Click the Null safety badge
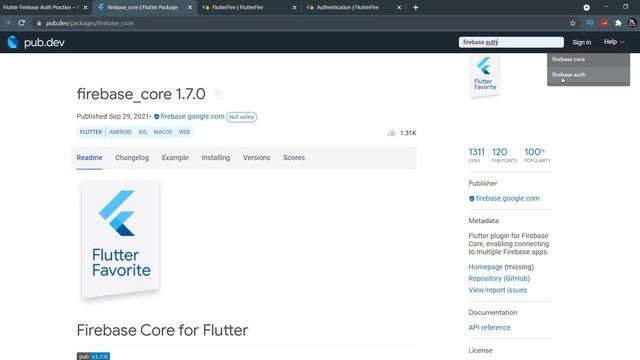640x360 pixels. click(242, 117)
